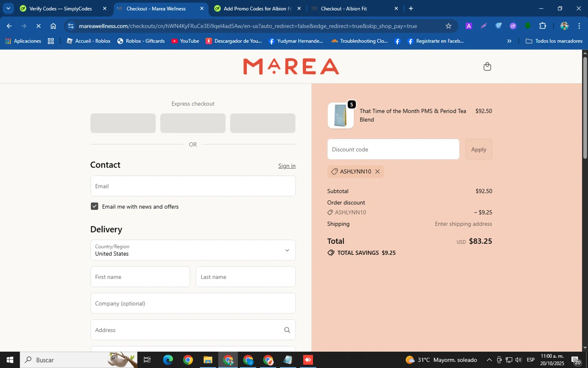588x368 pixels.
Task: Click the last express checkout button
Action: [263, 123]
